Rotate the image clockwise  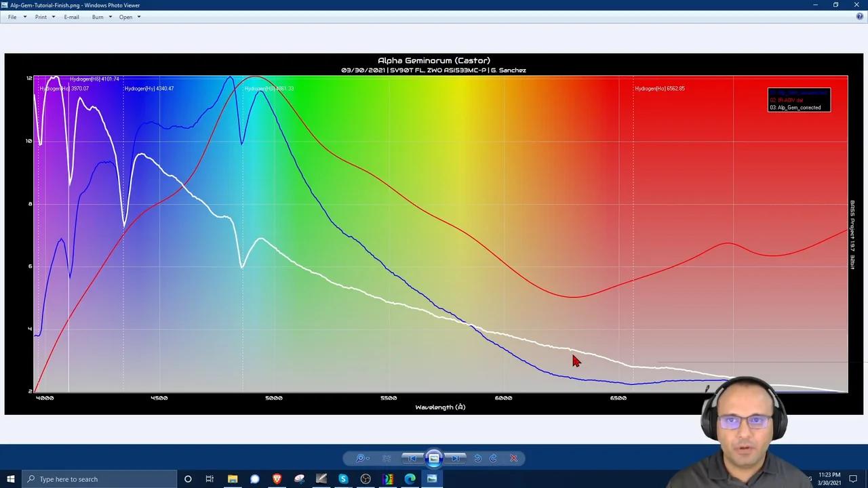493,458
